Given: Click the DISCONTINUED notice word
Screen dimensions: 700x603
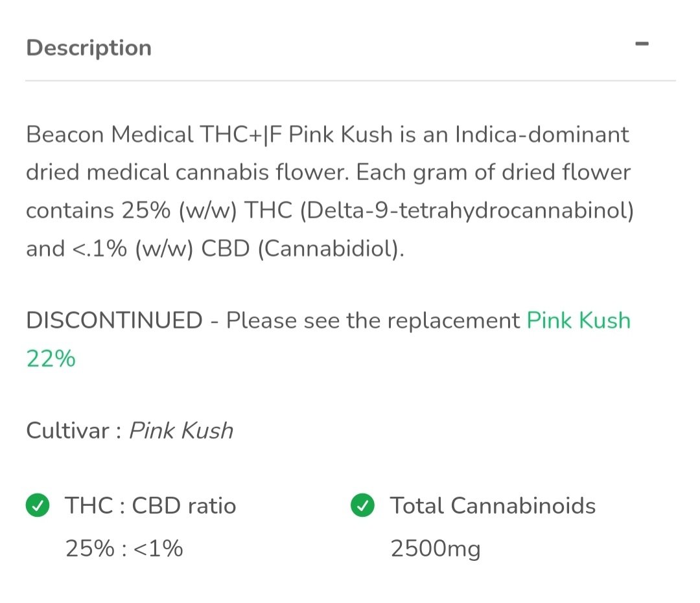Looking at the screenshot, I should (x=114, y=320).
